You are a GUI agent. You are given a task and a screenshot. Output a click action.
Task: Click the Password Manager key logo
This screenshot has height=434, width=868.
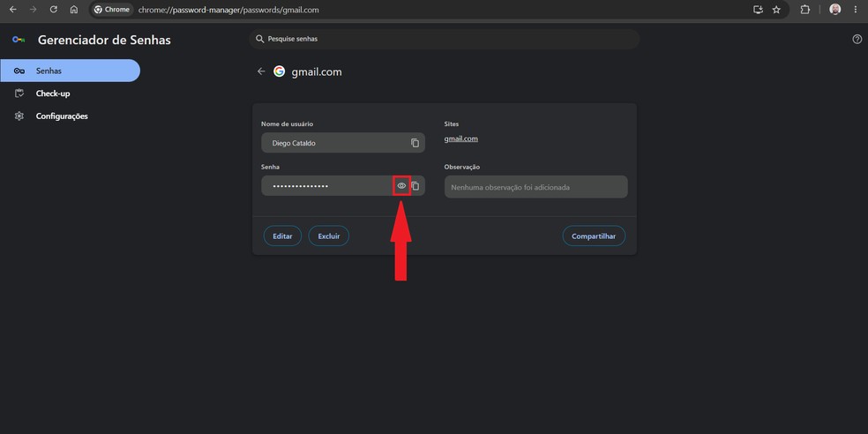(19, 40)
